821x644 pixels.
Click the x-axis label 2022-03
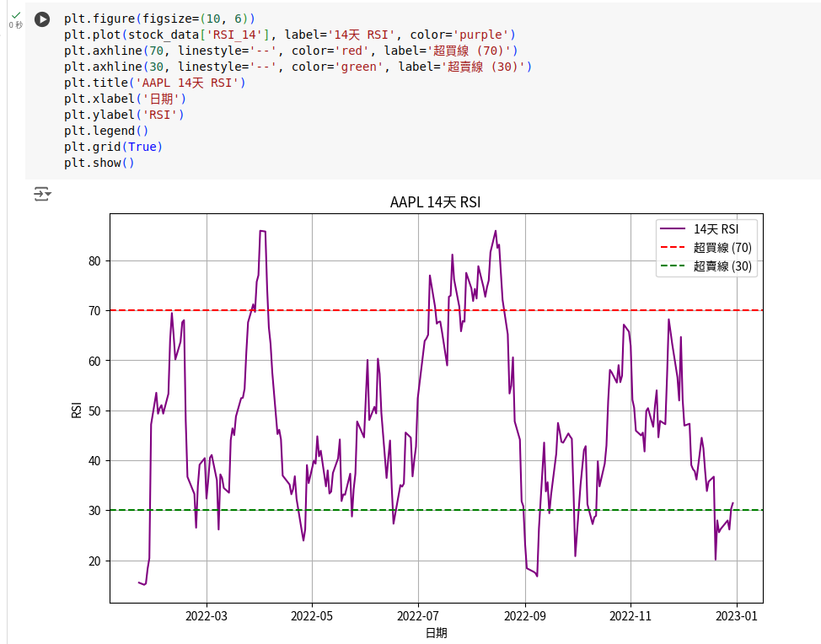click(207, 616)
